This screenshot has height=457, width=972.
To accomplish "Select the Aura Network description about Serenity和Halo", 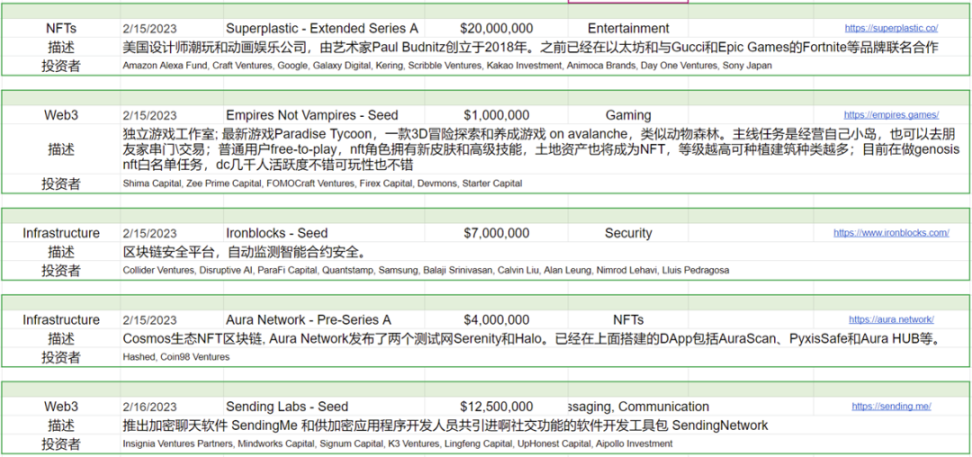I will pyautogui.click(x=533, y=339).
